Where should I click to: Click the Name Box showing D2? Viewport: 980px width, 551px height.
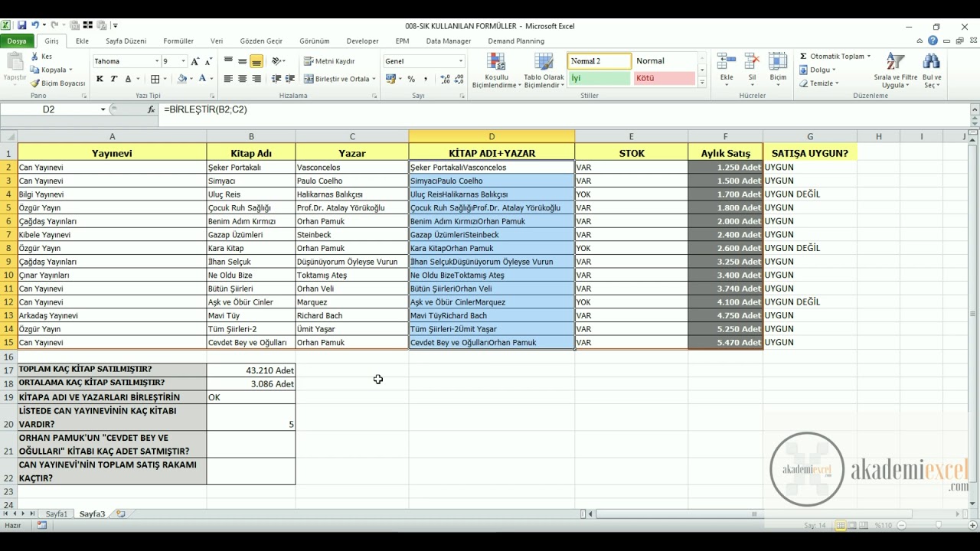(49, 110)
